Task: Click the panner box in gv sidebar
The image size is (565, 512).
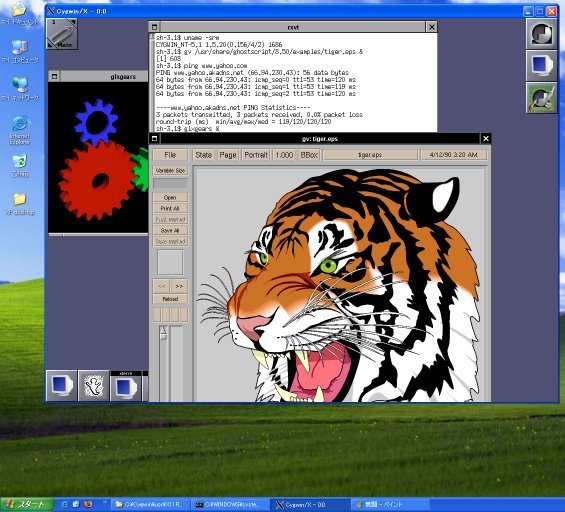Action: tap(170, 262)
